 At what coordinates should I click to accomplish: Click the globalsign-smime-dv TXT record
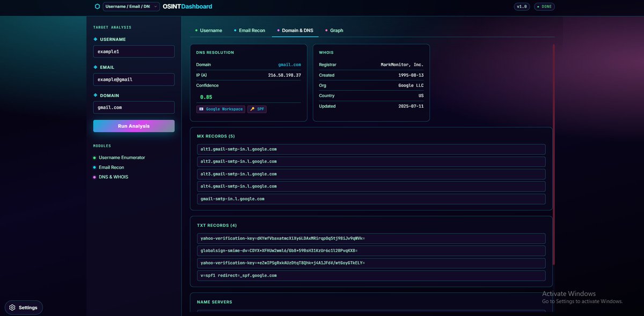371,251
